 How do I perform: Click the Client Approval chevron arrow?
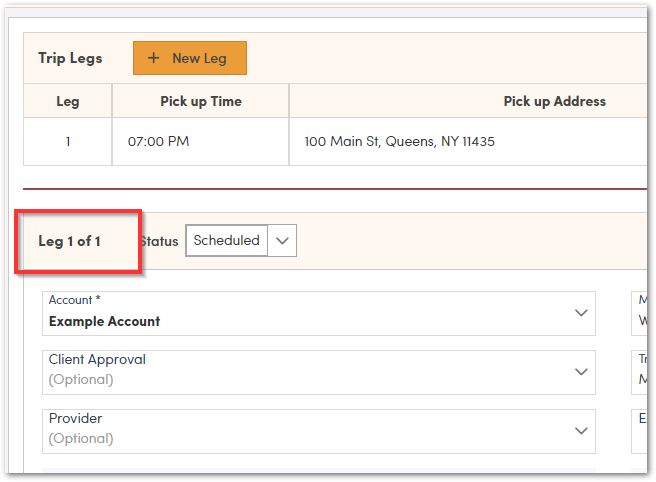tap(581, 372)
